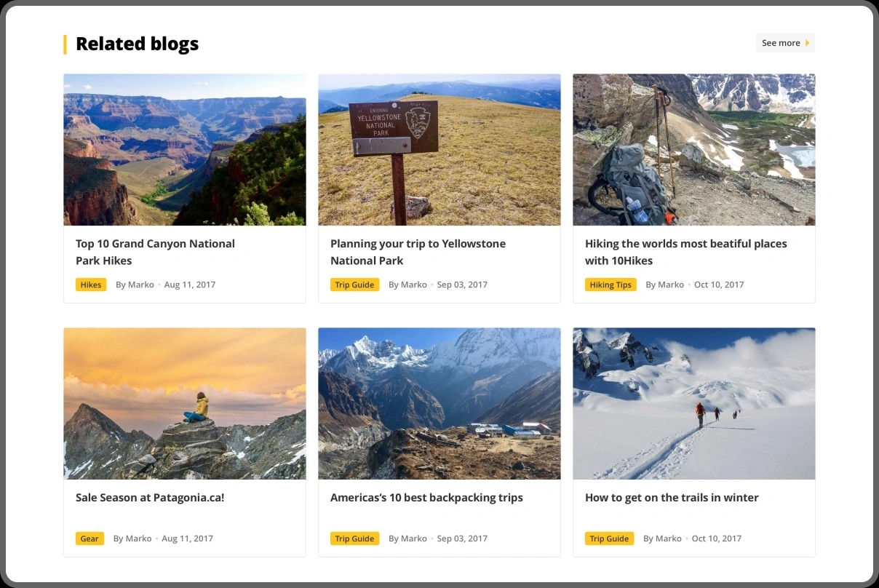The height and width of the screenshot is (588, 879).
Task: Open the Grand Canyon photo thumbnail
Action: (184, 149)
